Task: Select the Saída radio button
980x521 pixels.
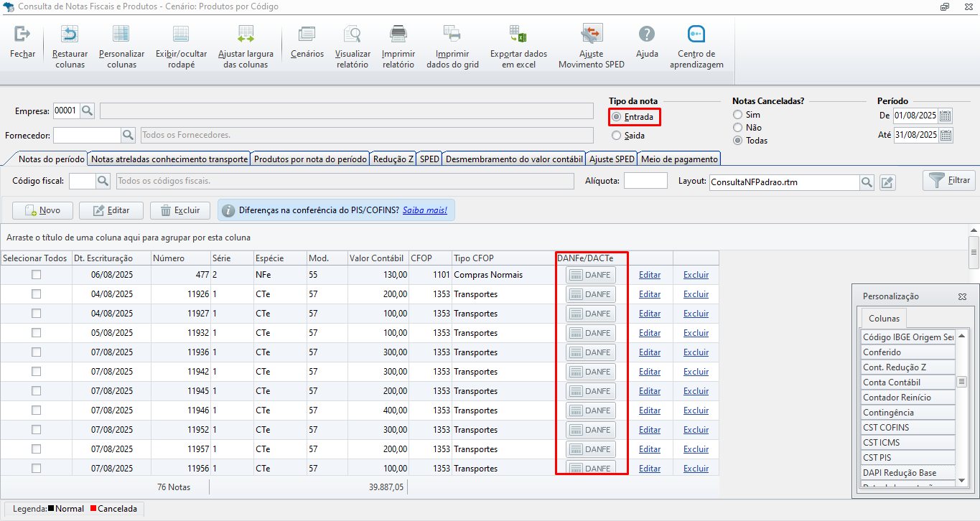Action: [616, 136]
